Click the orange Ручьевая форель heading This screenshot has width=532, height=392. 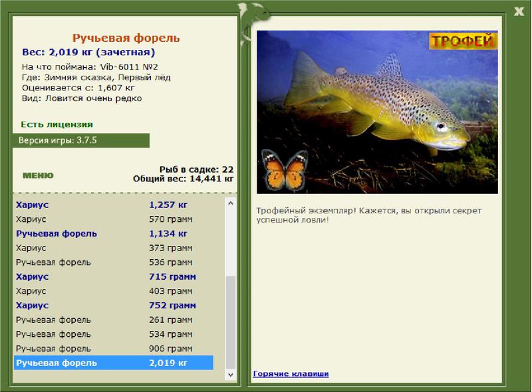click(x=126, y=38)
